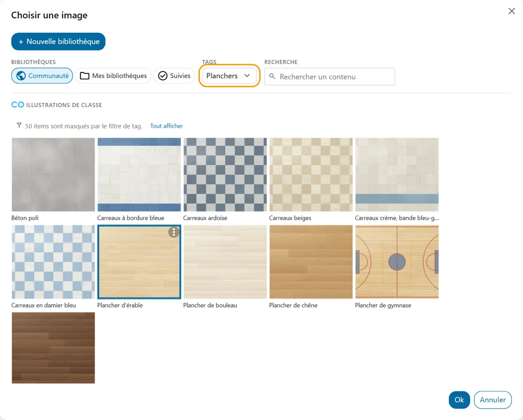The image size is (523, 420).
Task: Select the Carreaux beiges thumbnail
Action: point(311,175)
